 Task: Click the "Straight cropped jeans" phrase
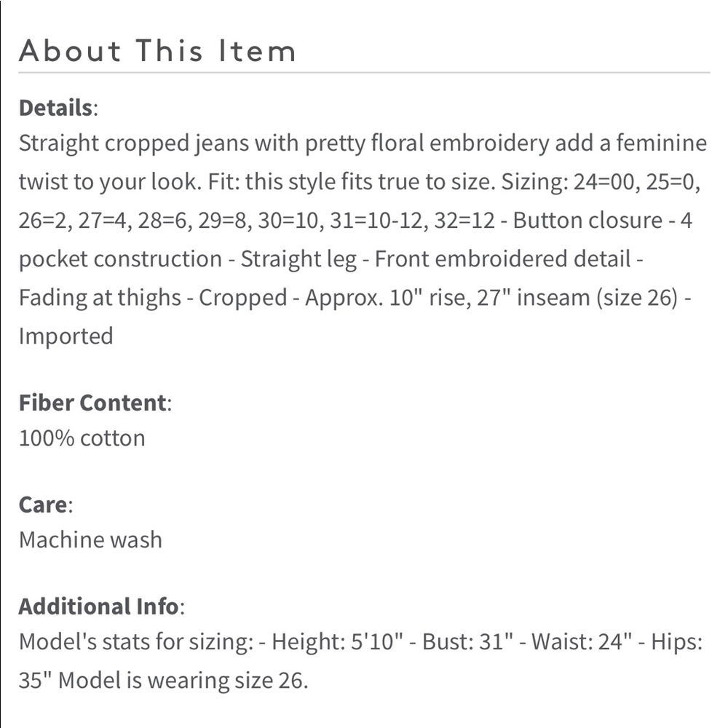[x=133, y=143]
